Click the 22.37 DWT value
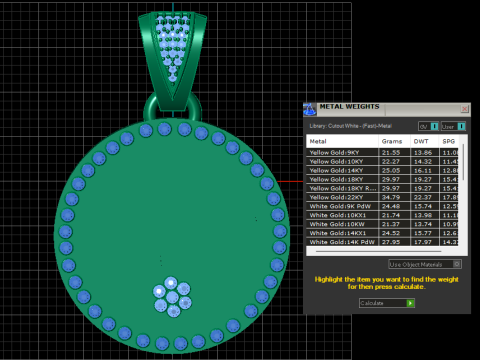Viewport: 480px width, 360px height. point(423,197)
